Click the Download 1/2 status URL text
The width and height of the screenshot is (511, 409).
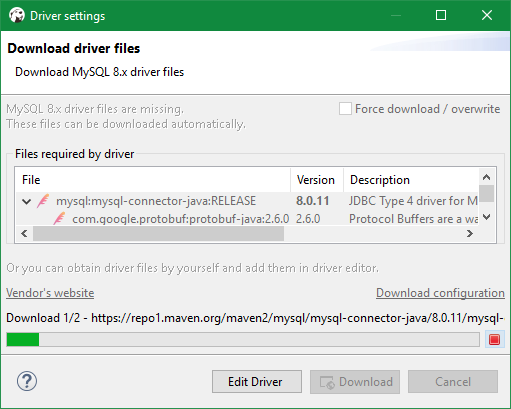pyautogui.click(x=255, y=318)
